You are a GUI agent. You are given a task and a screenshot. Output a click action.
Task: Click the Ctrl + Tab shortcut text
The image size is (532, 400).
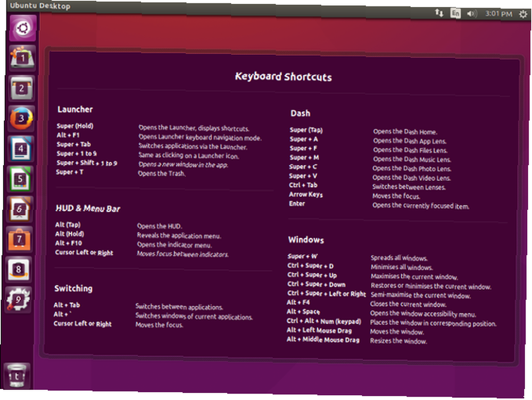click(303, 185)
